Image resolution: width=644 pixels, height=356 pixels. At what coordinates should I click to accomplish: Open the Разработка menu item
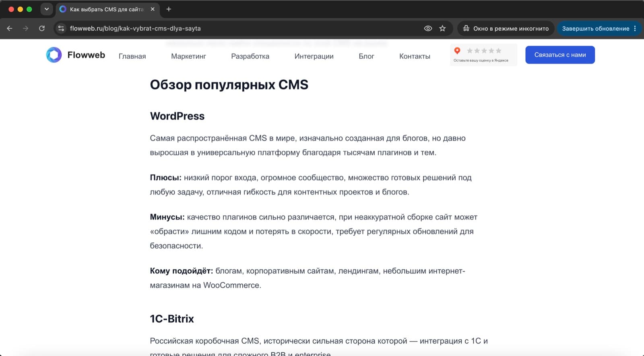coord(250,56)
